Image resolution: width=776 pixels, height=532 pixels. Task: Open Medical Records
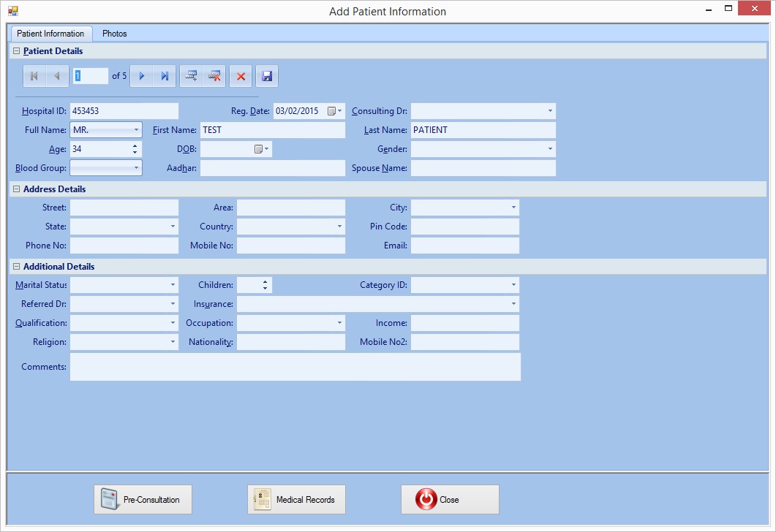(296, 500)
